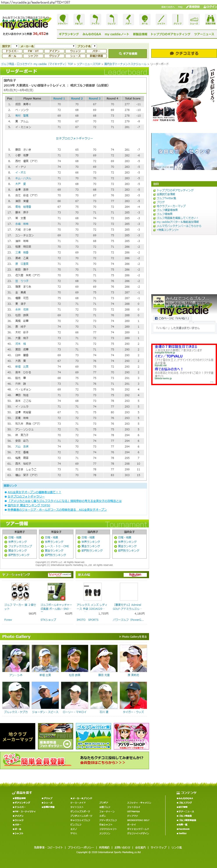Select the ウェッジ filter button

(75, 51)
